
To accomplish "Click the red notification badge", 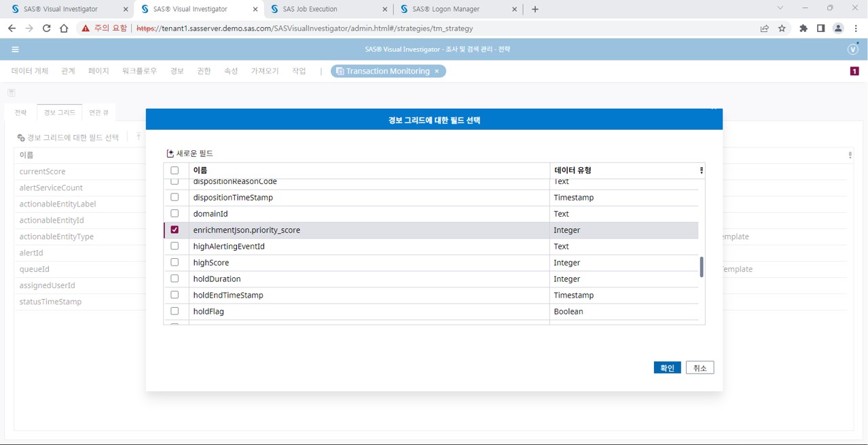I will tap(854, 71).
